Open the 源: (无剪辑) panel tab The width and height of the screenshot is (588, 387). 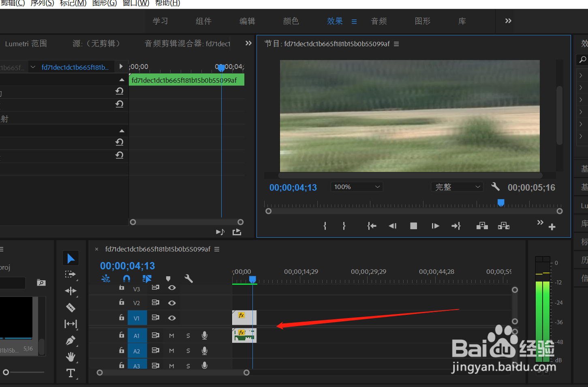(96, 43)
